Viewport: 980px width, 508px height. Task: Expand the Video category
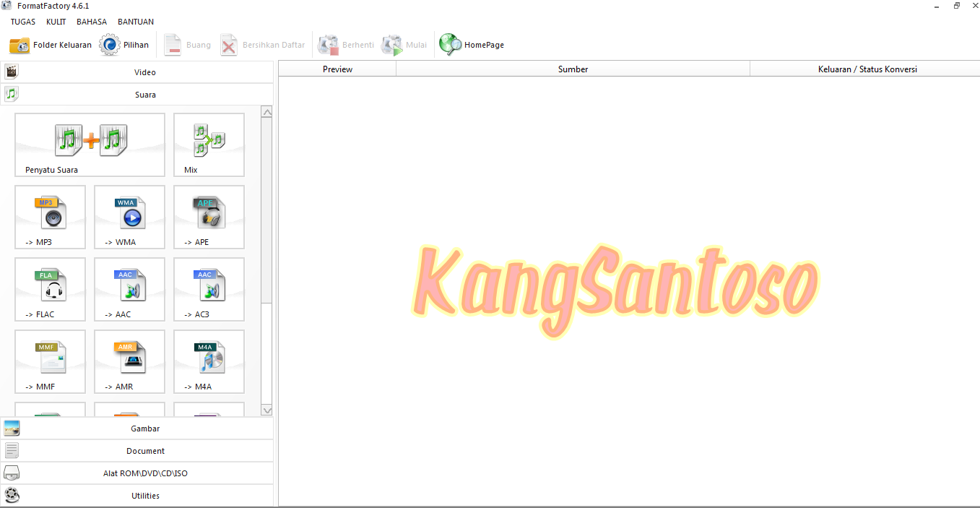tap(136, 72)
